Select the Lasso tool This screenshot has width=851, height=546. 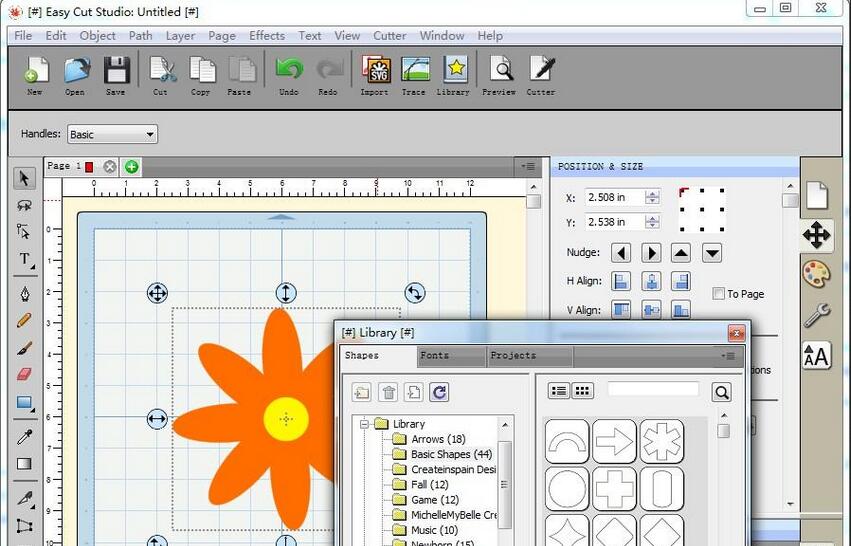[24, 205]
